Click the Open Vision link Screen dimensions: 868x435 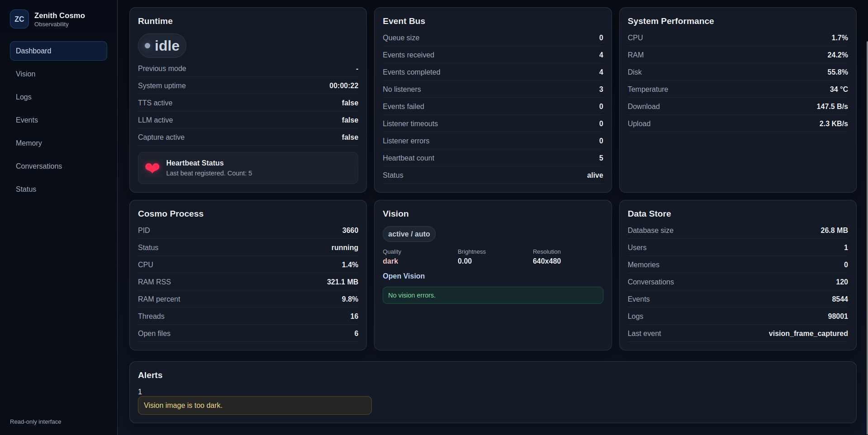click(403, 276)
